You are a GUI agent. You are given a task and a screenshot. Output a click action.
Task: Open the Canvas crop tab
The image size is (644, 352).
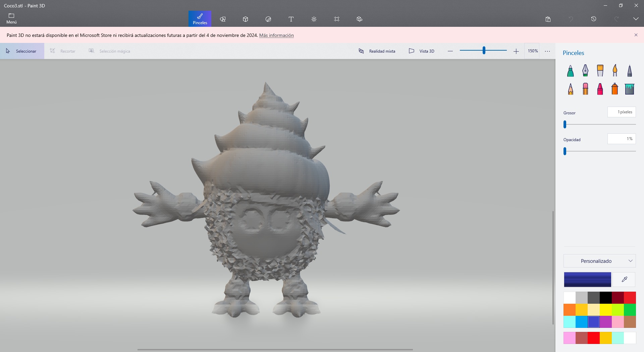click(337, 19)
